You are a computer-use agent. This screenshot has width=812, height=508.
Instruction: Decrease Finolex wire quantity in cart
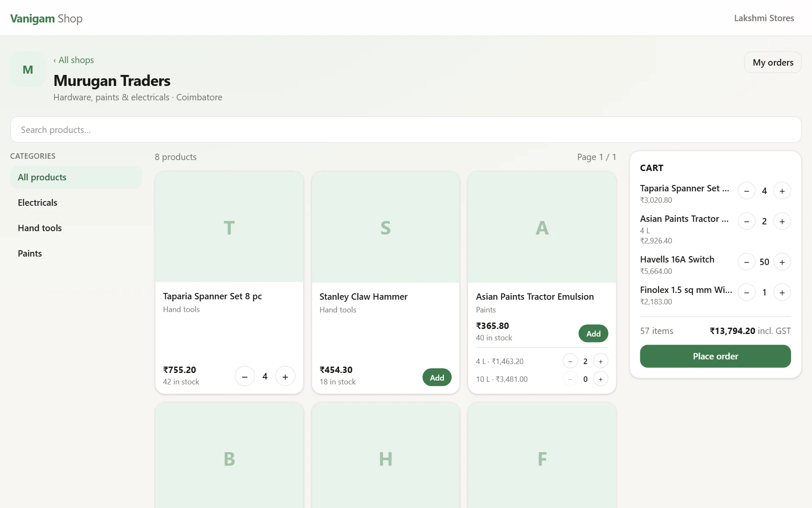tap(746, 293)
